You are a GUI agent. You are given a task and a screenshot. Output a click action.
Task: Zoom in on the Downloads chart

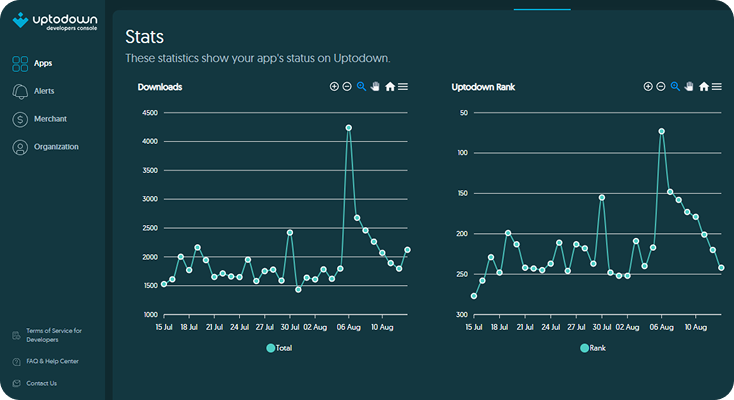click(334, 87)
